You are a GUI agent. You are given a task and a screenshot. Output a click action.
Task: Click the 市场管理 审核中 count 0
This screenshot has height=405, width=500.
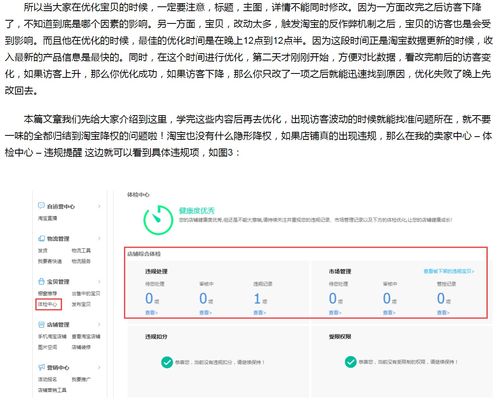click(x=387, y=298)
